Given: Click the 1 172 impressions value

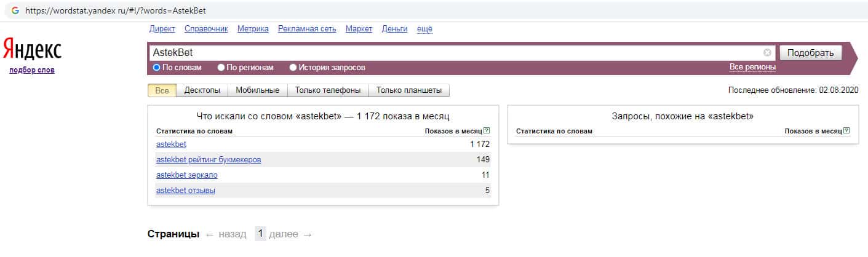Looking at the screenshot, I should coord(479,144).
